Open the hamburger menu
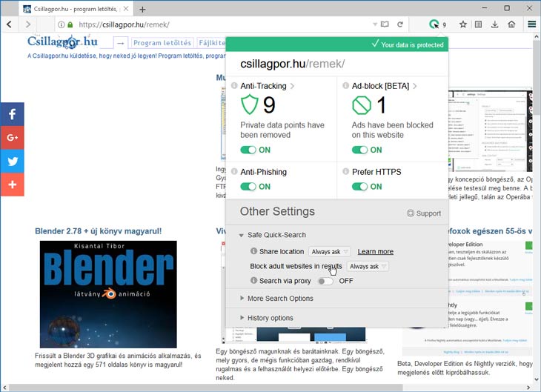The width and height of the screenshot is (541, 392). [x=531, y=24]
